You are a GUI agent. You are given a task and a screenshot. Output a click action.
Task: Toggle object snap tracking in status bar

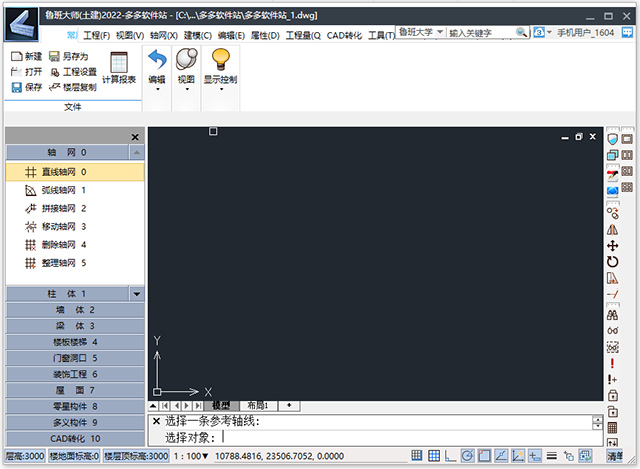[501, 456]
